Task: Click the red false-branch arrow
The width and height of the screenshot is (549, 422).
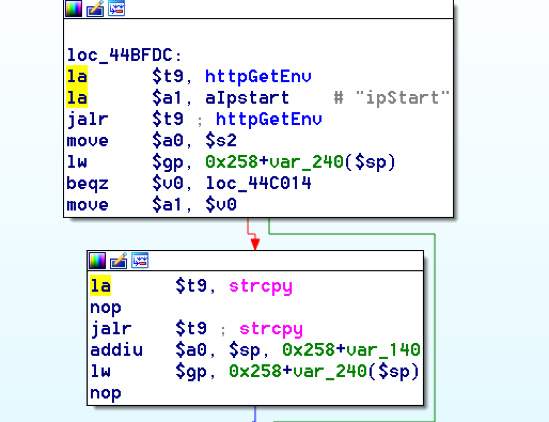Action: click(255, 242)
